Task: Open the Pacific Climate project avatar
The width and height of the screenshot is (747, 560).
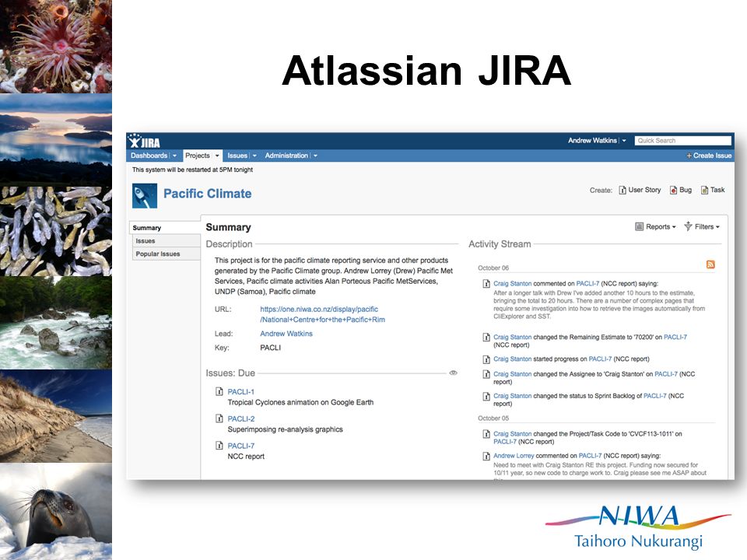Action: 145,196
